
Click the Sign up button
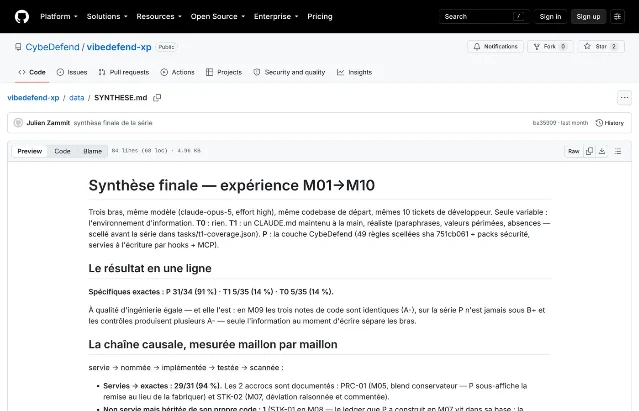coord(588,17)
